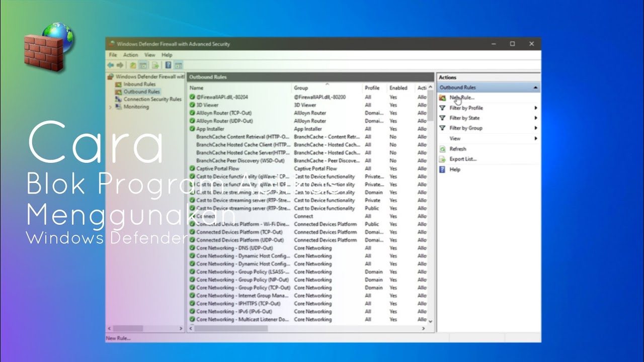644x362 pixels.
Task: Toggle the Show/Hide Action Pane toolbar icon
Action: [x=178, y=65]
